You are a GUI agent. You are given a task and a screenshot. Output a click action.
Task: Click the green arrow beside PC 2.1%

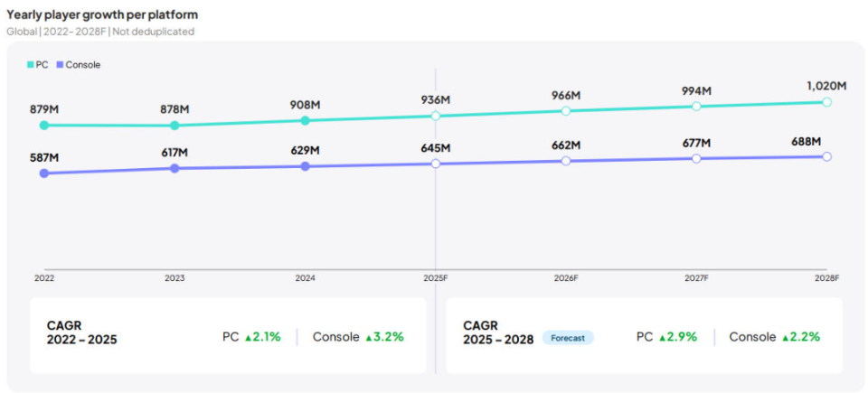(x=248, y=338)
